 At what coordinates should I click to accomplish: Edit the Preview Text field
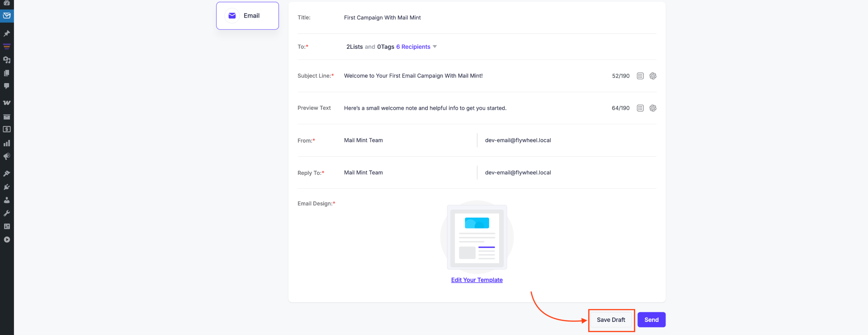[475, 108]
